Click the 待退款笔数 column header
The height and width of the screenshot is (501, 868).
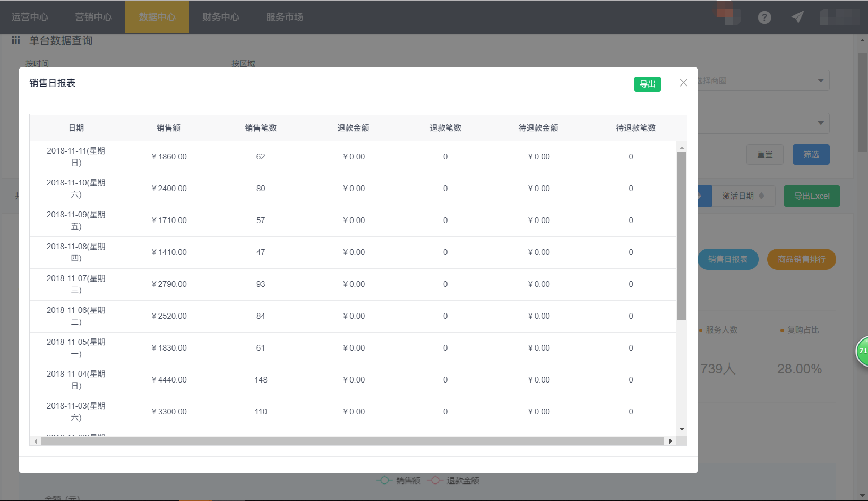(635, 128)
